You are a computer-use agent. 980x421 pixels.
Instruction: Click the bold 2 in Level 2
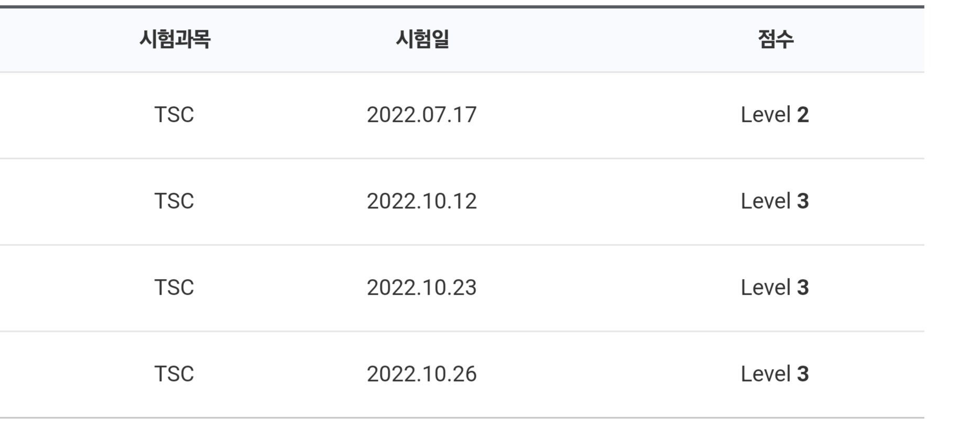tap(803, 115)
